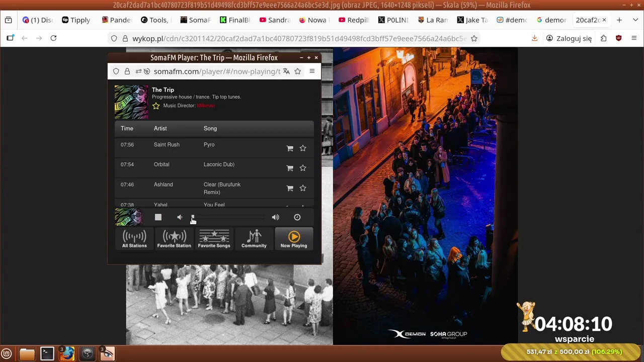The height and width of the screenshot is (362, 644).
Task: Switch to the Jake Ta tab
Action: (x=472, y=20)
